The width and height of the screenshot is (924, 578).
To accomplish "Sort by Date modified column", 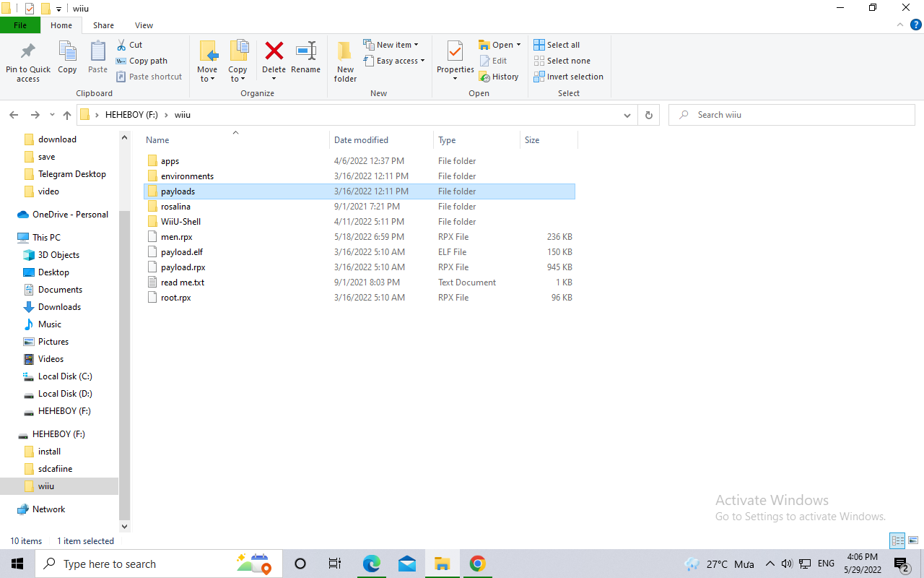I will 381,139.
